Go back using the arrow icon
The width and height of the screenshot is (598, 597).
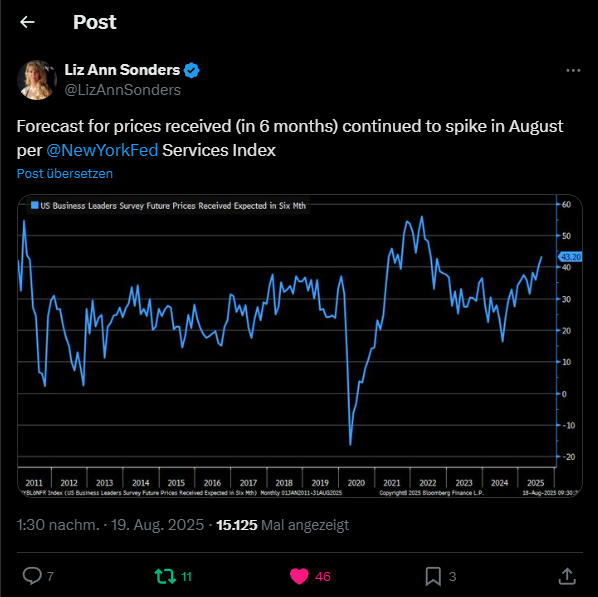[x=27, y=22]
